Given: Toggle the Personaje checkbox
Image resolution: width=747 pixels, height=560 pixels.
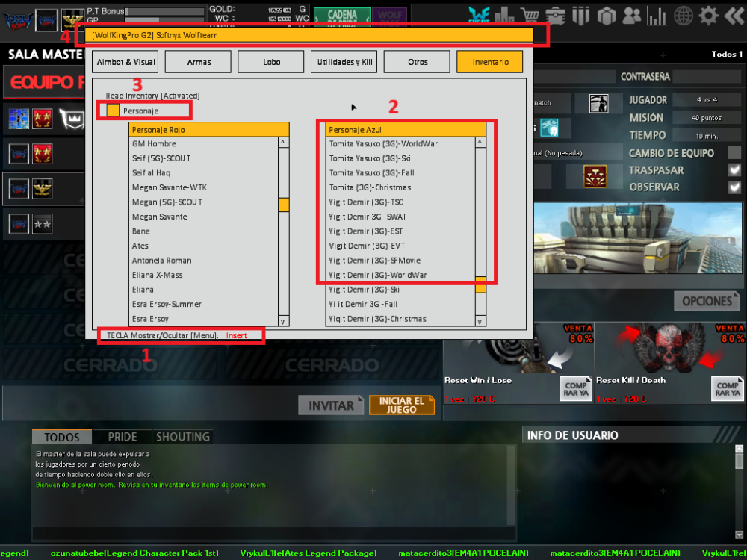Looking at the screenshot, I should point(113,111).
